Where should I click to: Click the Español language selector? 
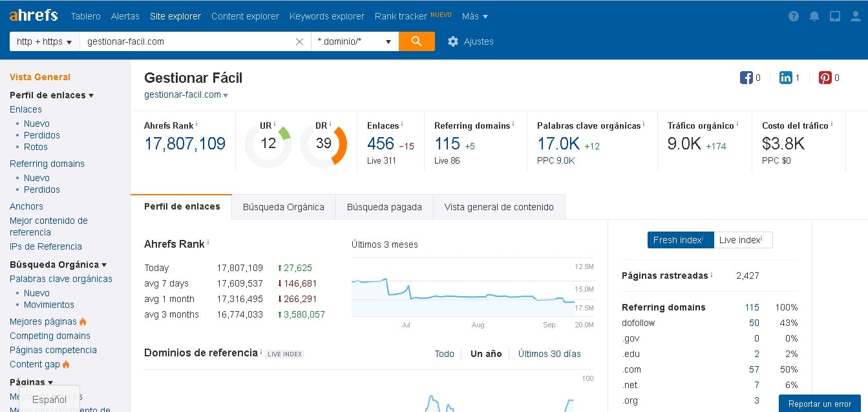pos(49,400)
